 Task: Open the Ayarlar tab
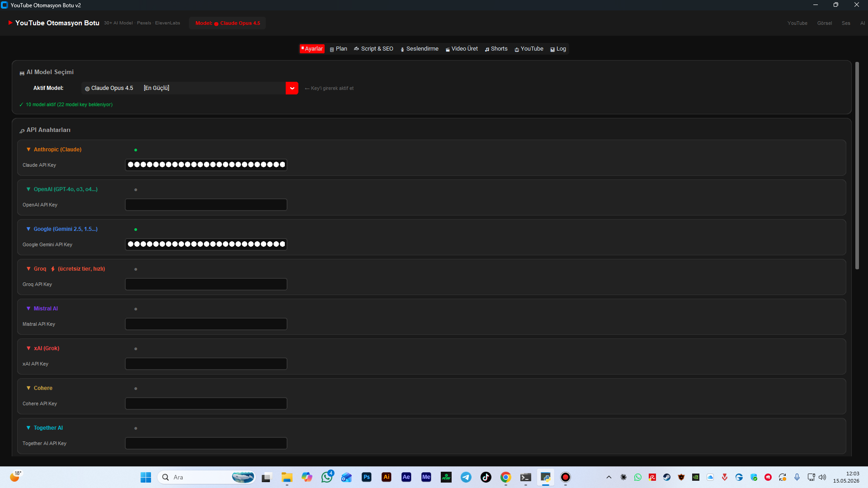pos(312,49)
